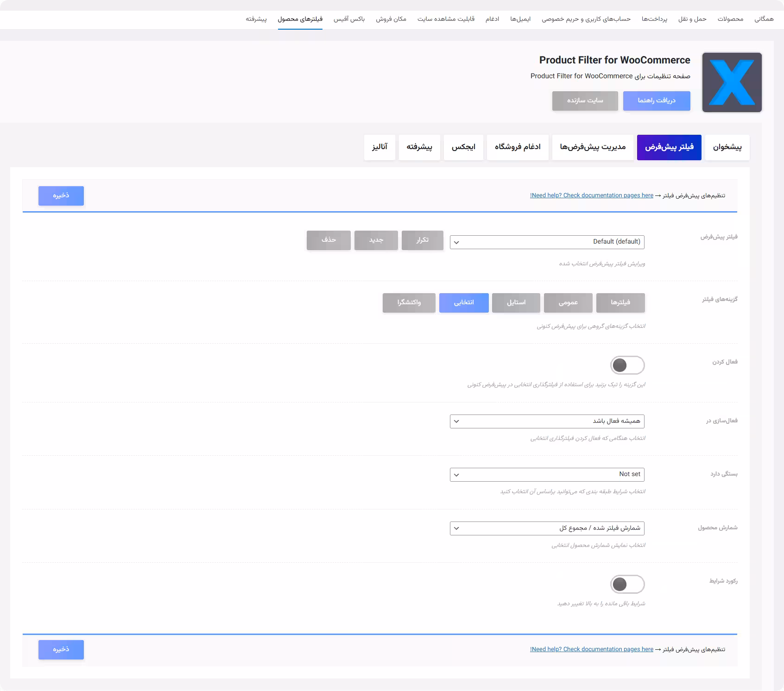Open the محصولات settings tab
Viewport: 784px width, 691px height.
point(730,19)
